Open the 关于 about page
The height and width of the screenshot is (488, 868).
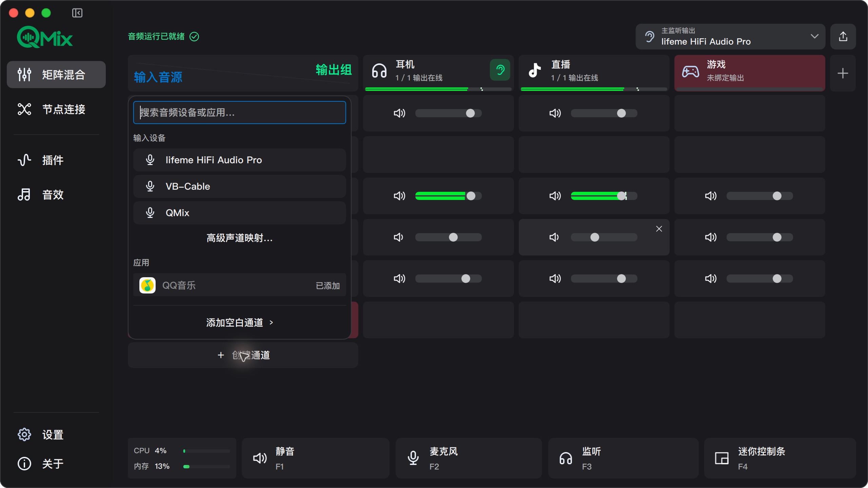(x=56, y=464)
